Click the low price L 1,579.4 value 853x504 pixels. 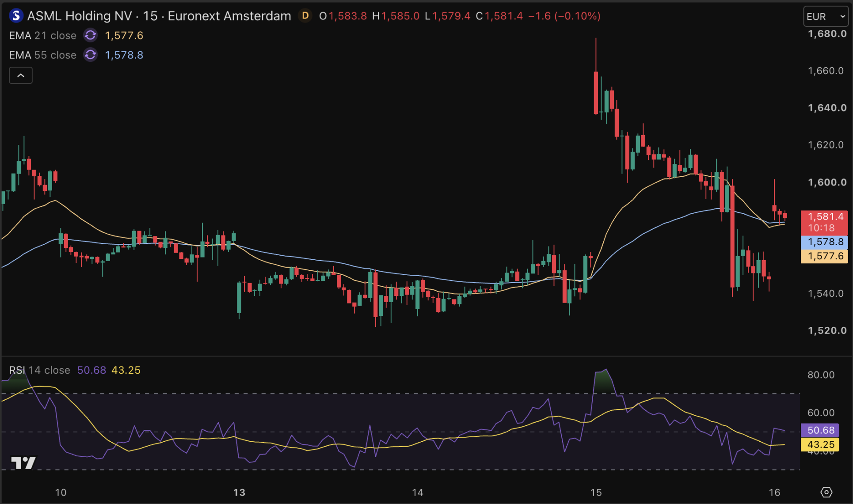click(x=447, y=16)
